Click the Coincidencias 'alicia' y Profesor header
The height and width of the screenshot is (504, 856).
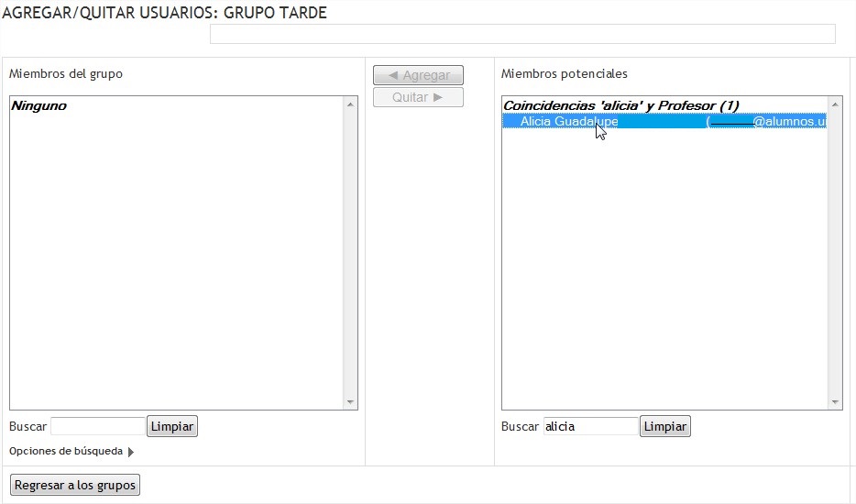tap(620, 106)
